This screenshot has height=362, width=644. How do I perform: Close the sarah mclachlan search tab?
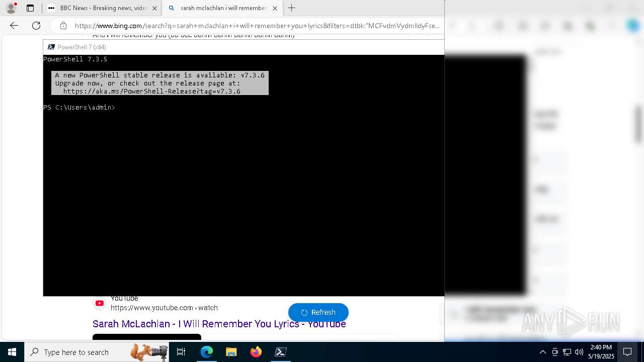pos(275,8)
